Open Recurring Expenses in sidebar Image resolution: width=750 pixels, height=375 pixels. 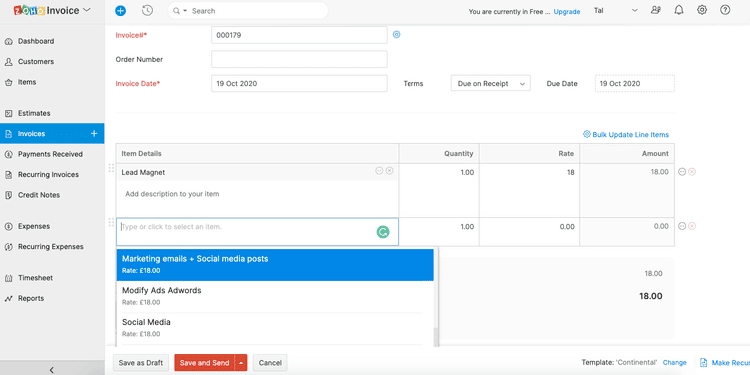click(x=52, y=247)
